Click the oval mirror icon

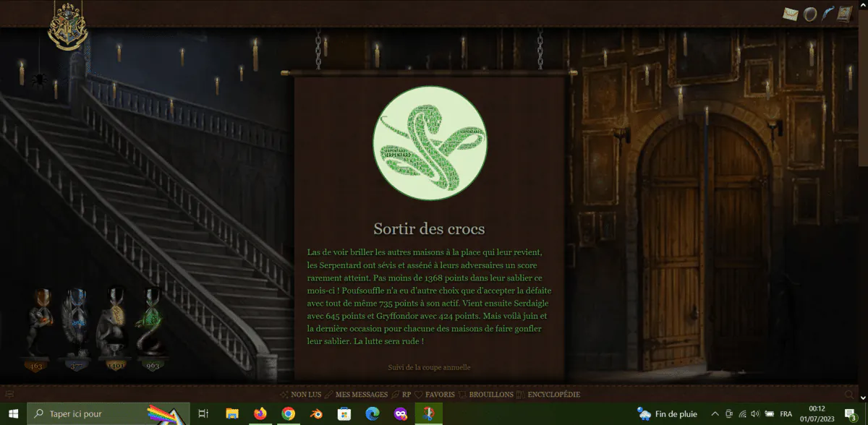[810, 14]
